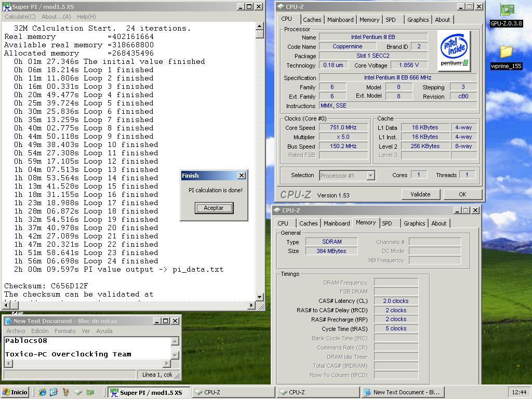Screen dimensions: 532x399
Task: Launch the green graphics card quick launch icon
Action: 90,392
